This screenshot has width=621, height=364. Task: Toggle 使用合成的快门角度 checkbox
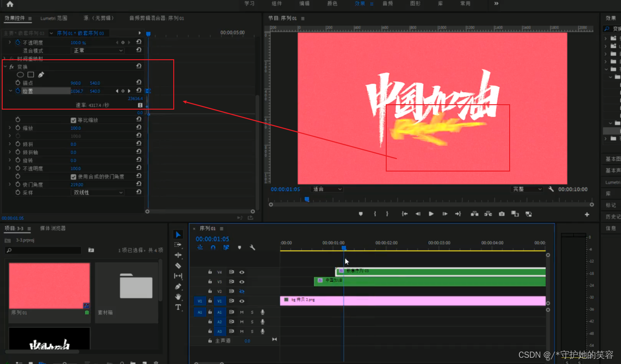coord(74,176)
